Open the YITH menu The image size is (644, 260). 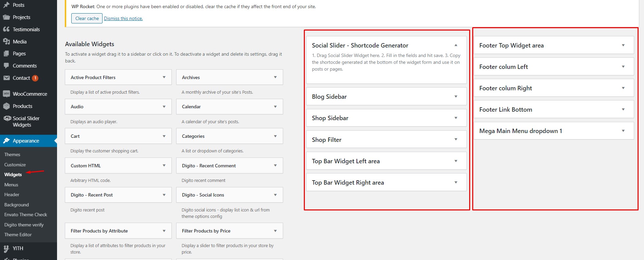coord(18,248)
